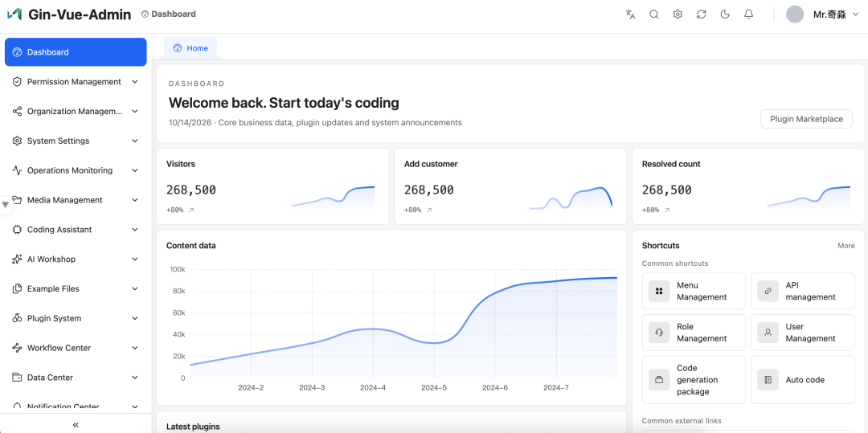Open the search magnifier icon
The image size is (868, 433).
(x=653, y=14)
